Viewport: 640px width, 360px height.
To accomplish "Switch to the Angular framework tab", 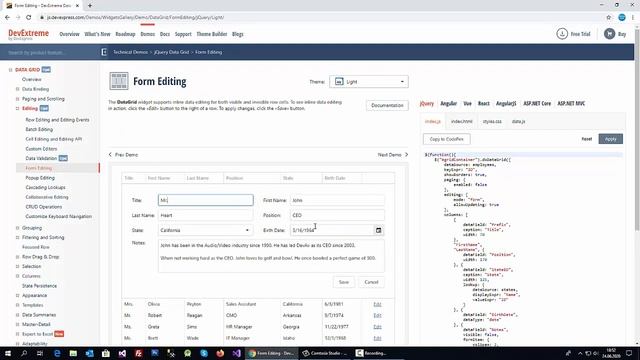I will point(449,104).
